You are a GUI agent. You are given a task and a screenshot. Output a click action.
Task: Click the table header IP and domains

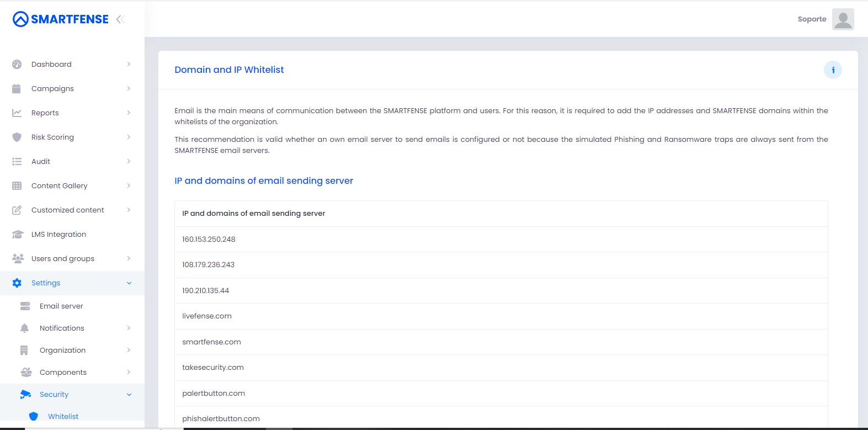[x=254, y=214]
